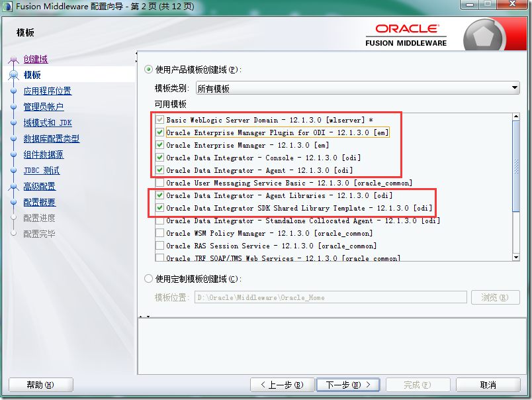Click the 配置概要 step bullet icon
Viewport: 532px width, 400px height.
[14, 203]
